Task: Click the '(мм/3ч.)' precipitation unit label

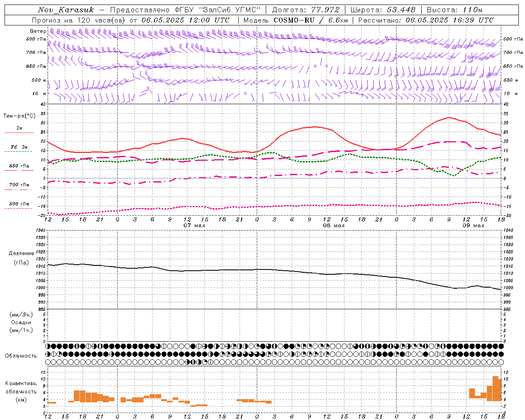Action: tap(21, 315)
